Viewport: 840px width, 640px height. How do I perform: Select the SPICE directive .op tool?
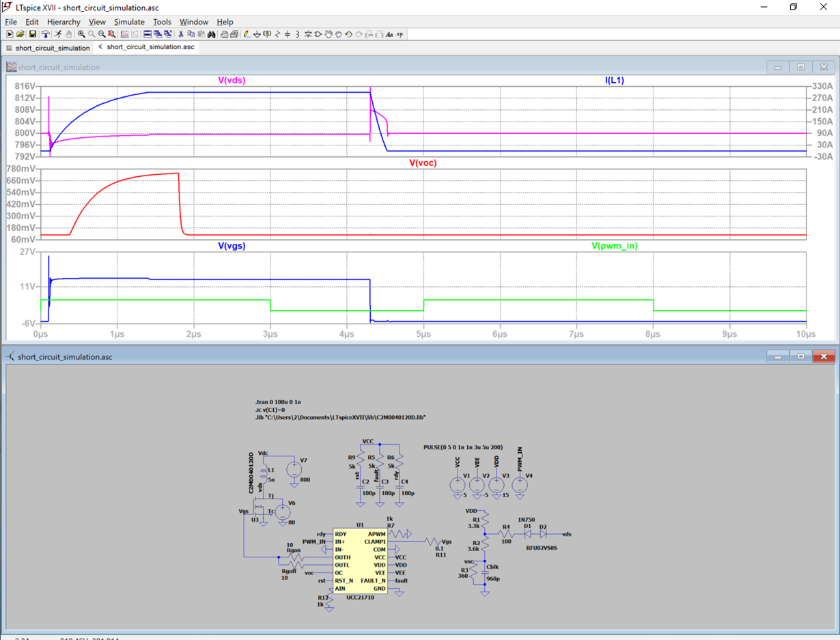400,34
